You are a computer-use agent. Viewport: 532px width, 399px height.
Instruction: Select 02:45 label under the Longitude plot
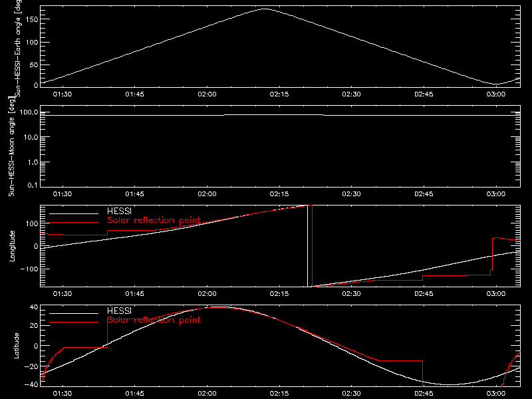[x=424, y=293]
